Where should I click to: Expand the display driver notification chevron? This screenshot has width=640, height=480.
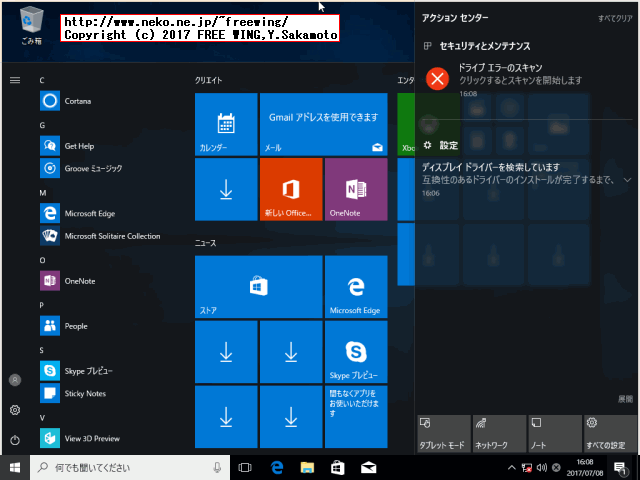pyautogui.click(x=628, y=180)
